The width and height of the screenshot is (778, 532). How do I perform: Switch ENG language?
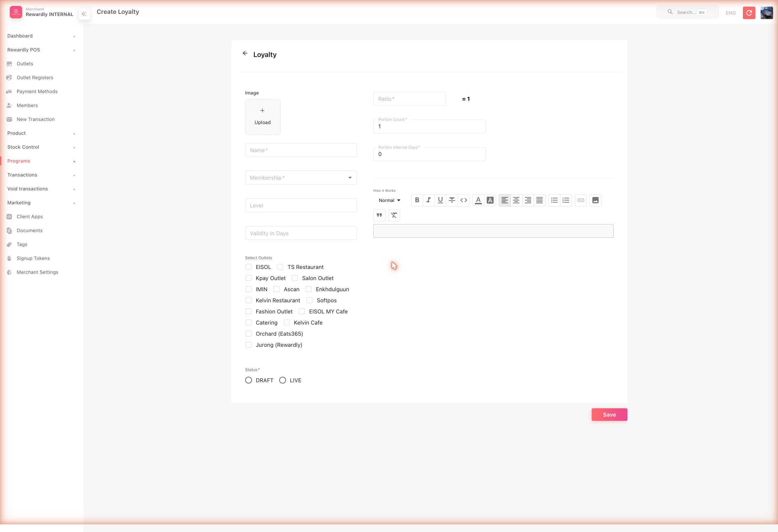click(730, 13)
